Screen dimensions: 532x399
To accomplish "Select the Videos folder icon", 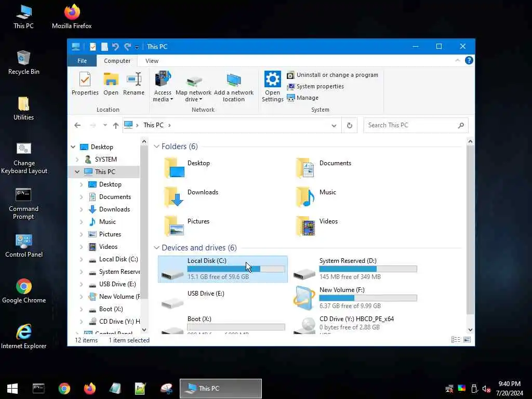I will 304,225.
